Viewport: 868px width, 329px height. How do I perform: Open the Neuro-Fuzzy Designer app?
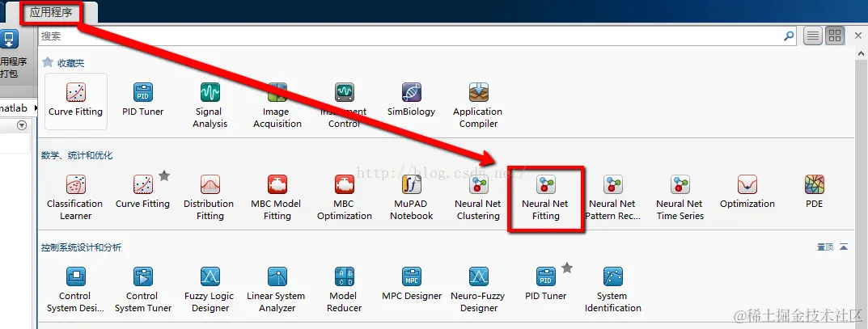pyautogui.click(x=478, y=289)
